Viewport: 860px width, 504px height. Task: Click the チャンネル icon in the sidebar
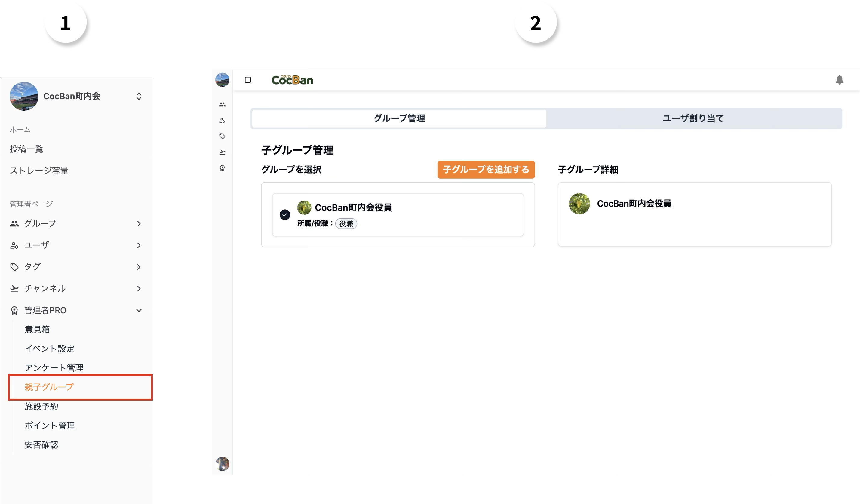[x=14, y=289]
